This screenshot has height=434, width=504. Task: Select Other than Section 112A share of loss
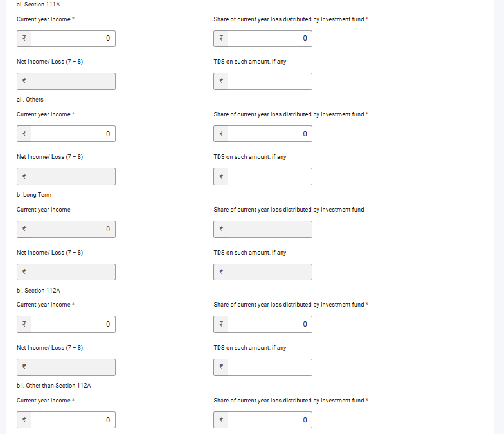point(270,420)
